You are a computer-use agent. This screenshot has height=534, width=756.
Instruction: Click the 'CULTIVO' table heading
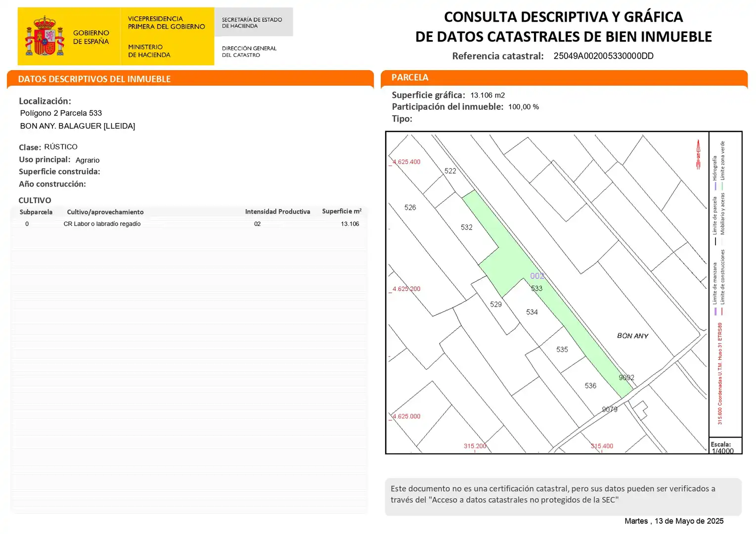coord(35,200)
